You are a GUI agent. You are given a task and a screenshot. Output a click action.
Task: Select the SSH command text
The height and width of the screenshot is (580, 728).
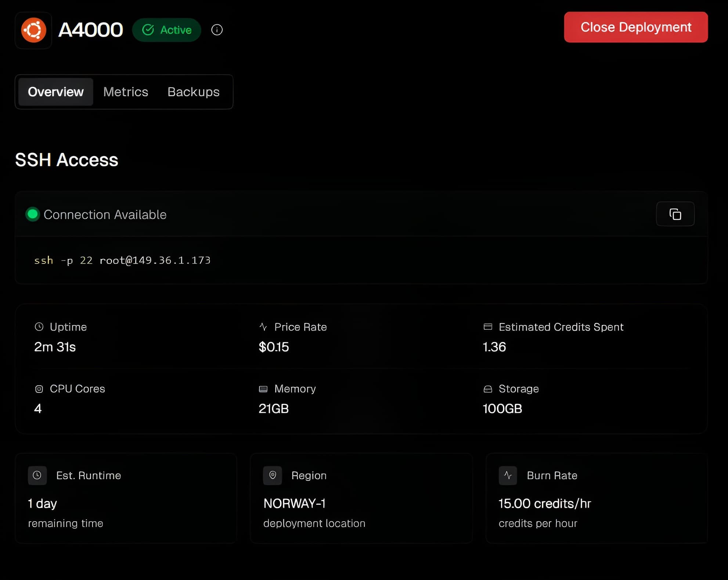point(122,260)
